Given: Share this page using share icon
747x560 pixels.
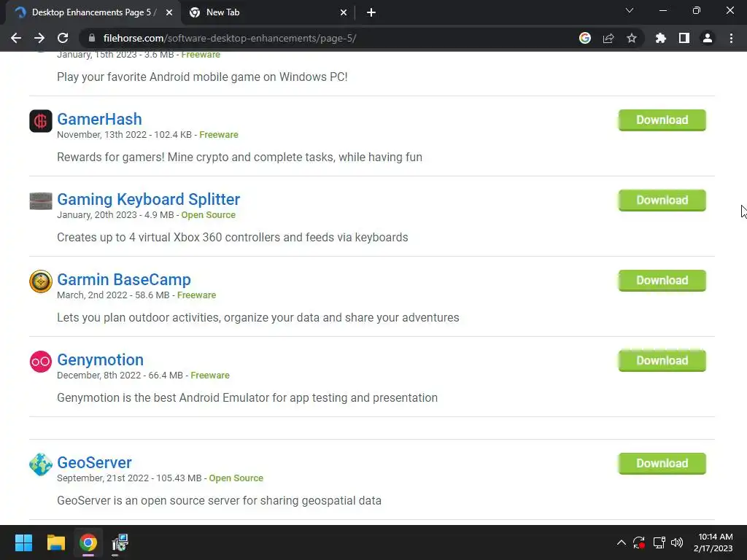Looking at the screenshot, I should click(x=608, y=38).
